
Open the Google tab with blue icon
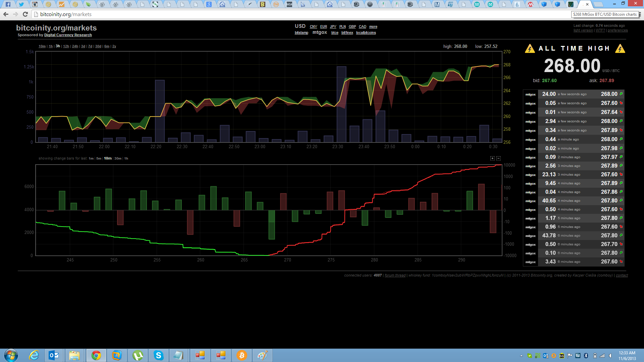209,4
